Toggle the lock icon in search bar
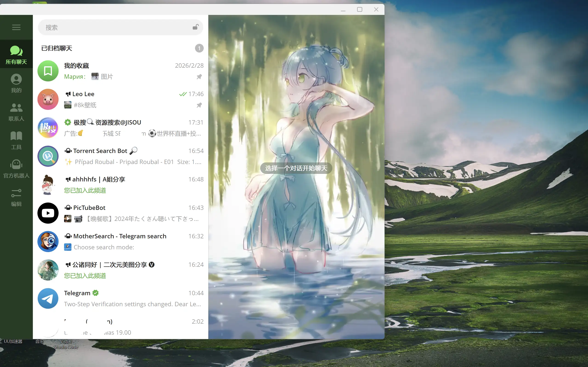 click(x=196, y=27)
